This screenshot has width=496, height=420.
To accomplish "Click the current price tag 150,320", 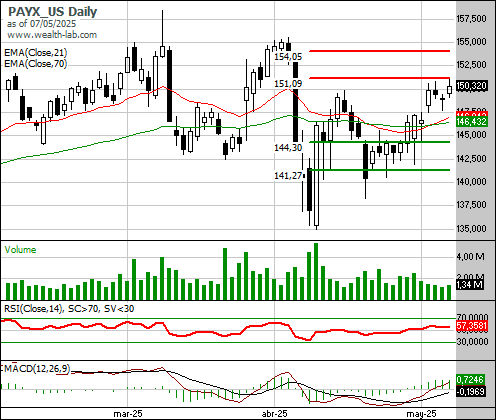I will pyautogui.click(x=471, y=86).
